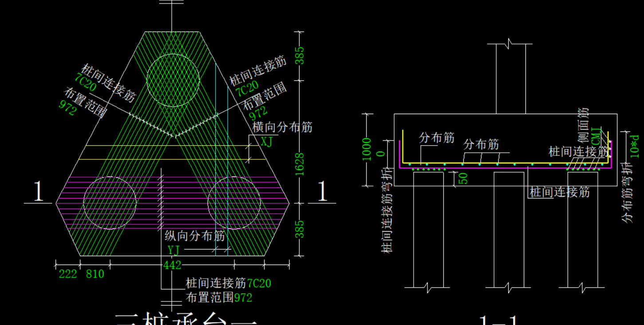Select the 385 dimension beside the bottom piles
This screenshot has height=325, width=644.
pos(300,230)
